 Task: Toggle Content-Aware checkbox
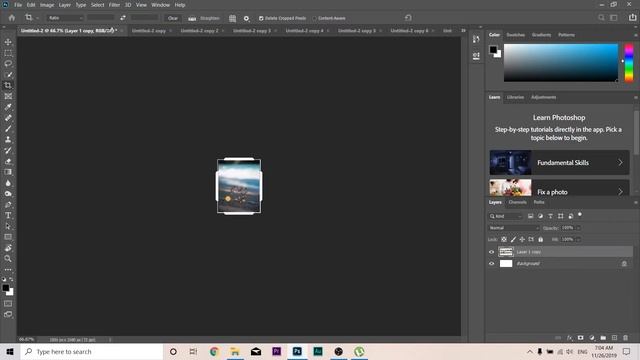[x=315, y=18]
